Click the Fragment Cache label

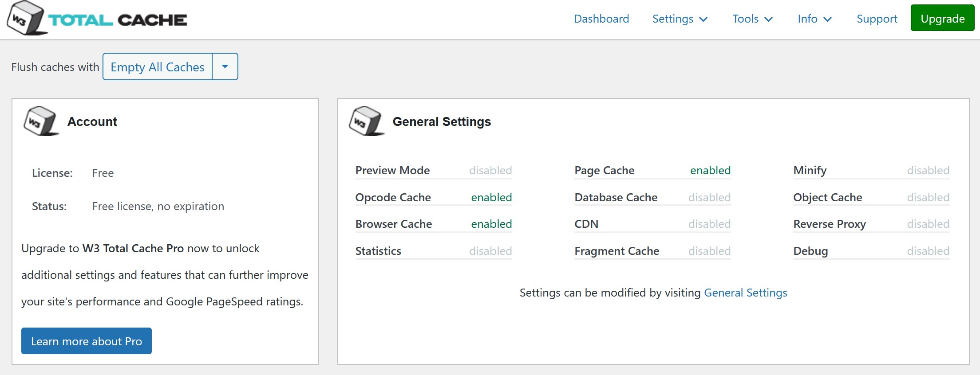click(x=617, y=251)
